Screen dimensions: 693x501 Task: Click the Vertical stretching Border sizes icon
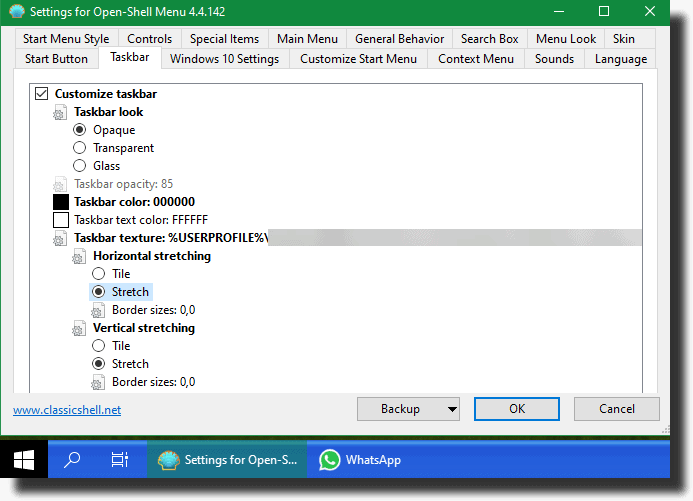point(98,382)
